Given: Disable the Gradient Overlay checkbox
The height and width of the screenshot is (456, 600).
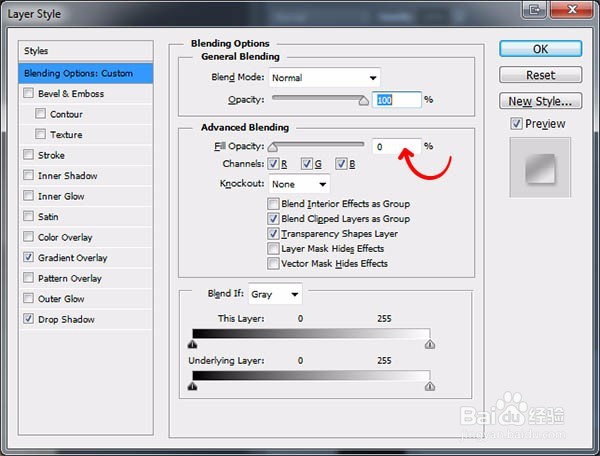Looking at the screenshot, I should click(x=28, y=257).
